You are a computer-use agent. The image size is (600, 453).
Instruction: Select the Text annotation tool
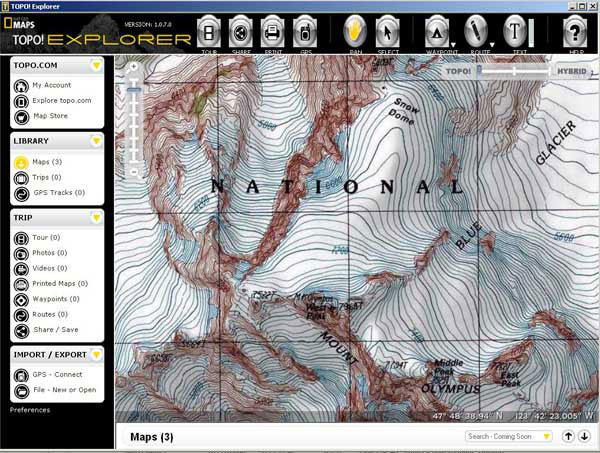pyautogui.click(x=516, y=30)
